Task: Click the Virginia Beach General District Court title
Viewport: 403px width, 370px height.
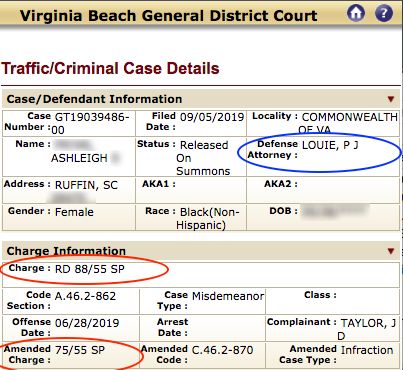Action: click(169, 16)
